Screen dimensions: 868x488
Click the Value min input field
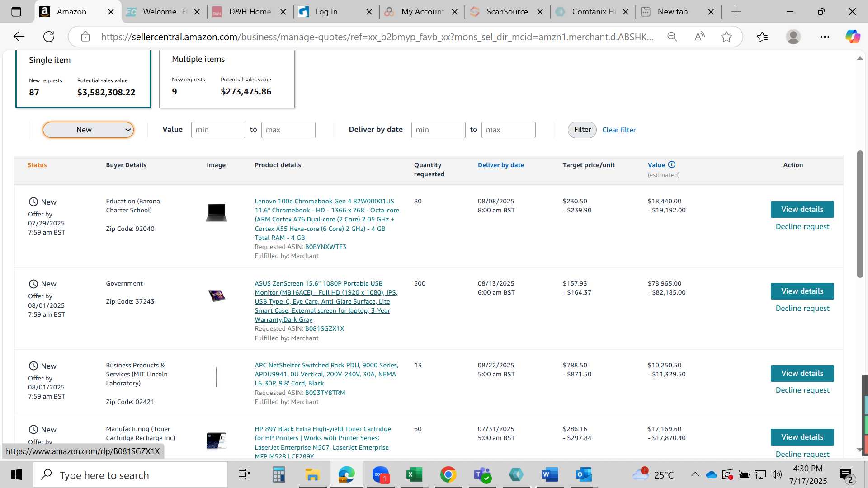click(x=218, y=130)
